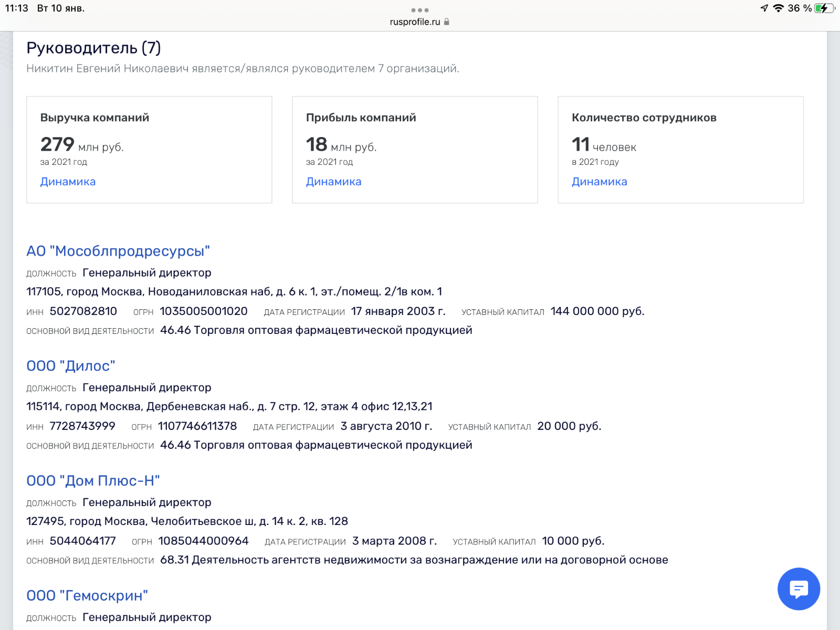Click the 144 000 000 руб. capital value
The image size is (840, 630).
pos(597,311)
